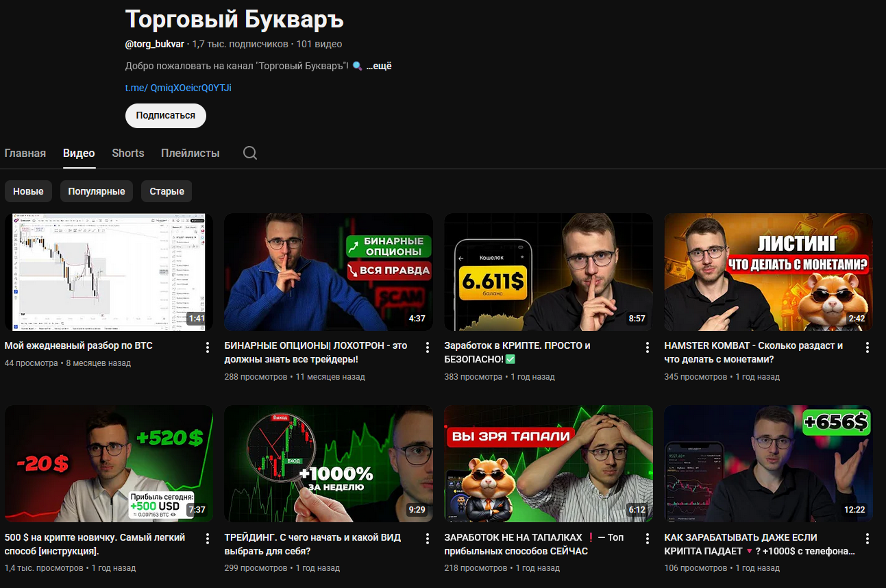Go to the 'Главная' channel tab
Image resolution: width=886 pixels, height=588 pixels.
(25, 153)
